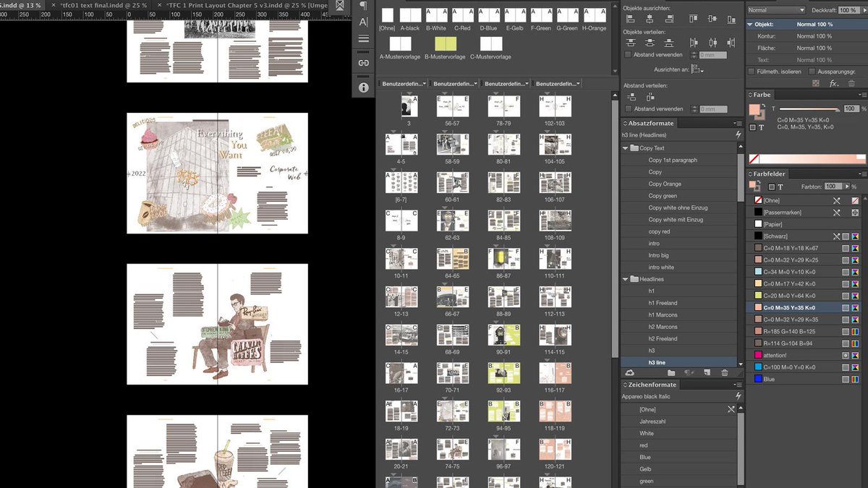Select Jahreszahl character style

(x=681, y=421)
